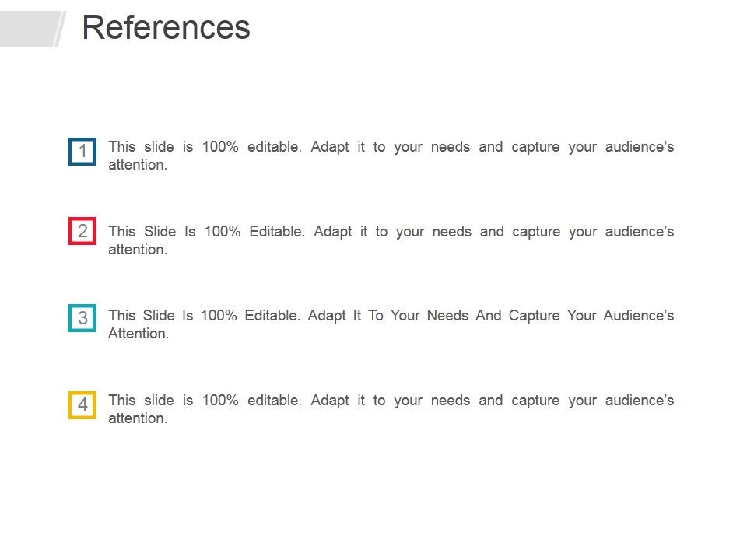Click the word "Needs" in reference 3
The image size is (747, 560).
(x=447, y=316)
